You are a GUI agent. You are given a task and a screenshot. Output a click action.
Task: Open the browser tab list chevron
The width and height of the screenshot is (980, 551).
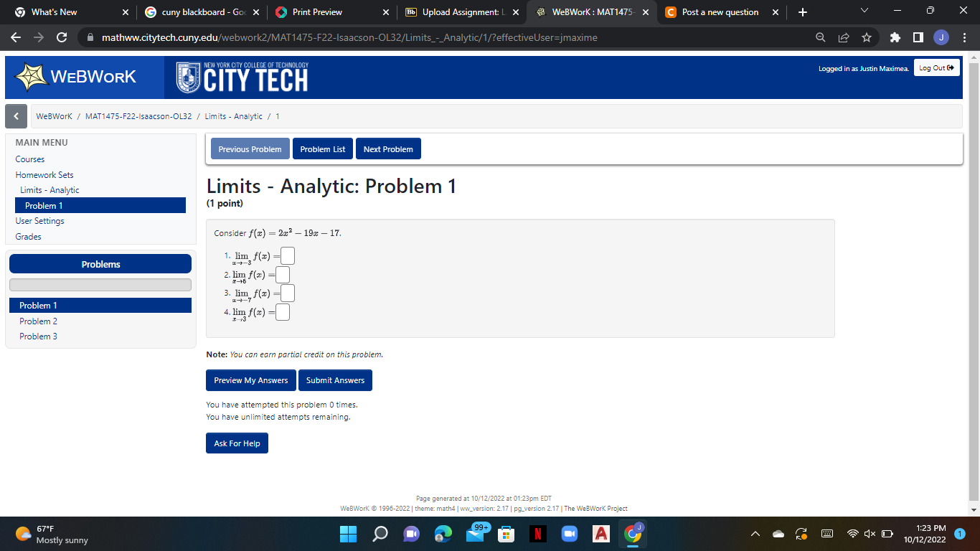864,11
